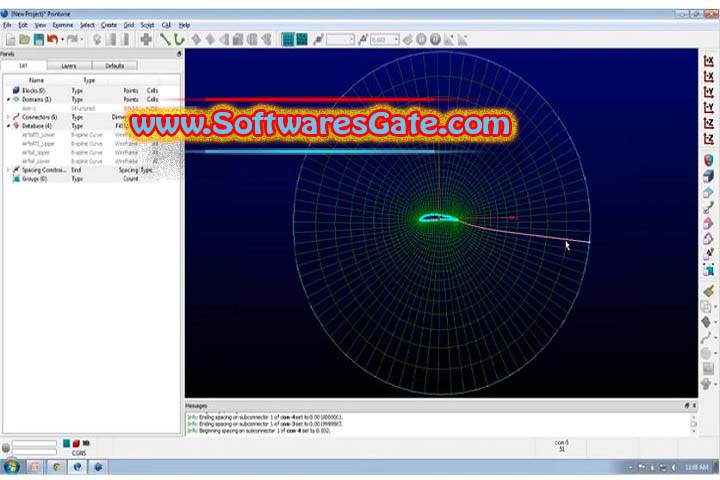Click the spacing icon left of the 0.002 field
This screenshot has height=480, width=720.
click(x=363, y=40)
